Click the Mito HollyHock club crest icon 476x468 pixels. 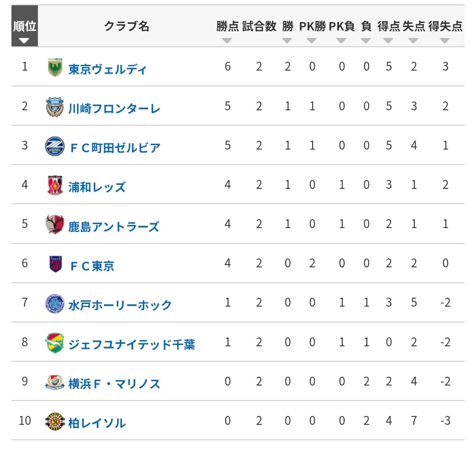tap(56, 304)
